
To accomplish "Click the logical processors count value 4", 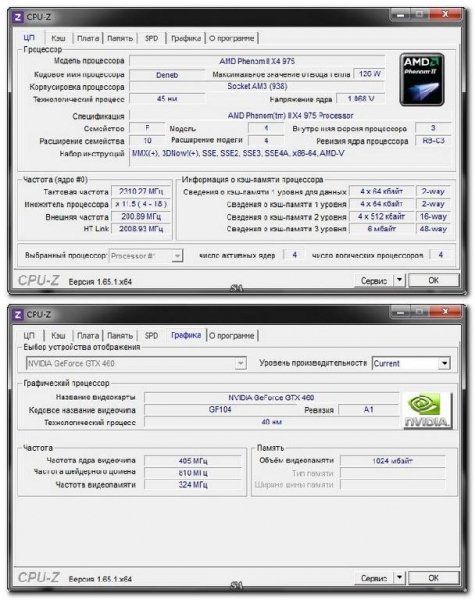I will point(441,255).
